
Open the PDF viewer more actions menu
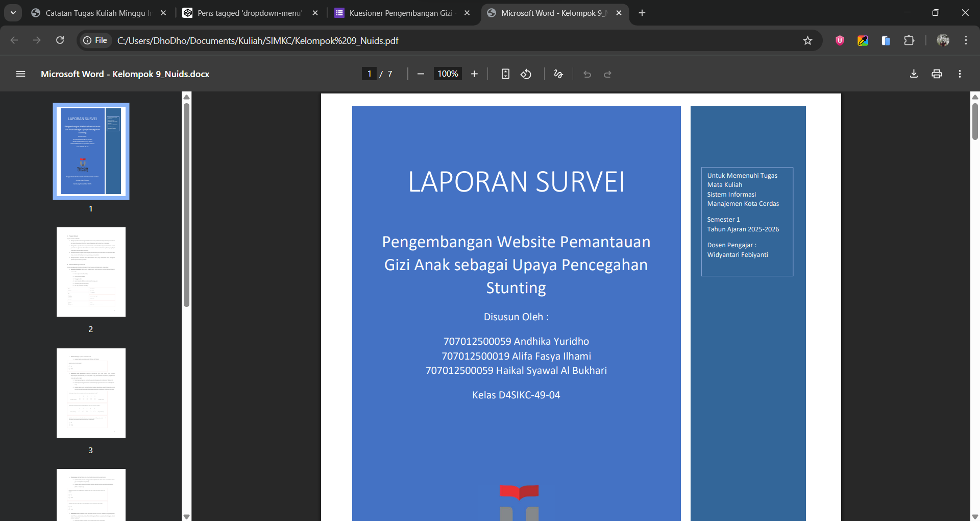960,74
